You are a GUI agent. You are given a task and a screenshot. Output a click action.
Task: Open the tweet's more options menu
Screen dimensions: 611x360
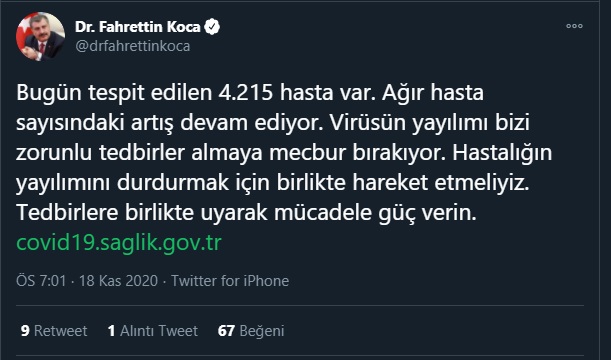[574, 26]
